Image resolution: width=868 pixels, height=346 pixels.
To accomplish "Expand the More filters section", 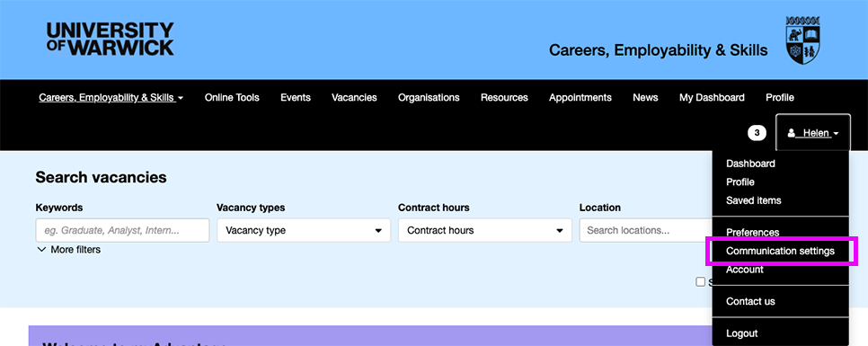I will pos(68,250).
